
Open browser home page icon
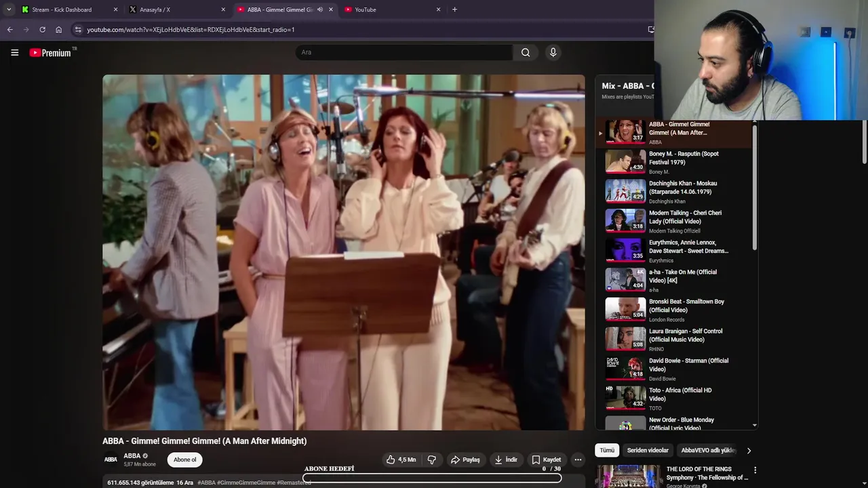(58, 30)
